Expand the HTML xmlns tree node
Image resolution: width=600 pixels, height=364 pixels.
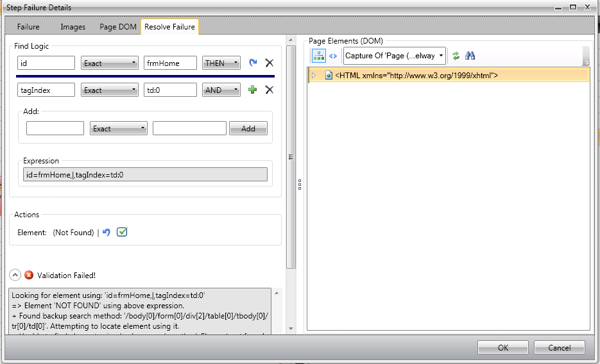tap(314, 75)
